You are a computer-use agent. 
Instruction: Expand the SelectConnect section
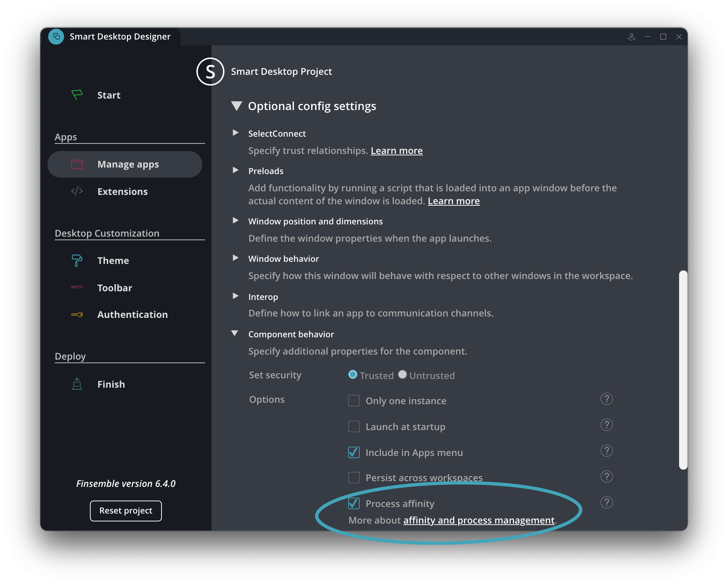(236, 133)
